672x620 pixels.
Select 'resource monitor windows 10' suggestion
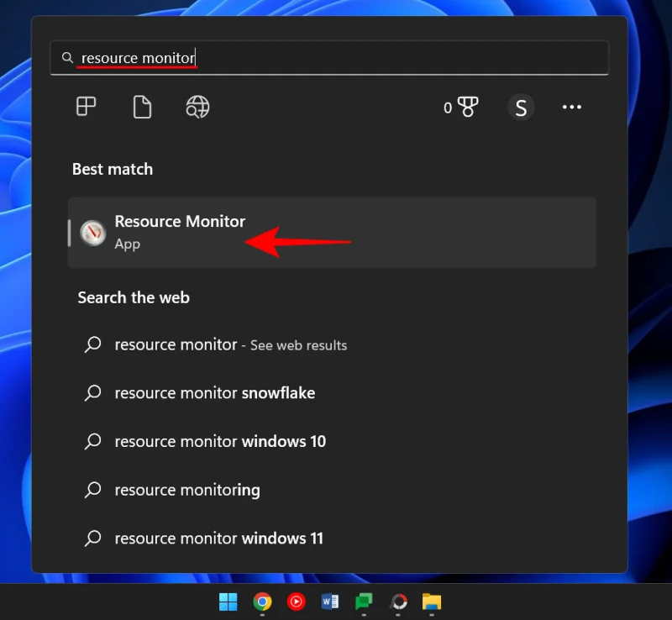(220, 442)
